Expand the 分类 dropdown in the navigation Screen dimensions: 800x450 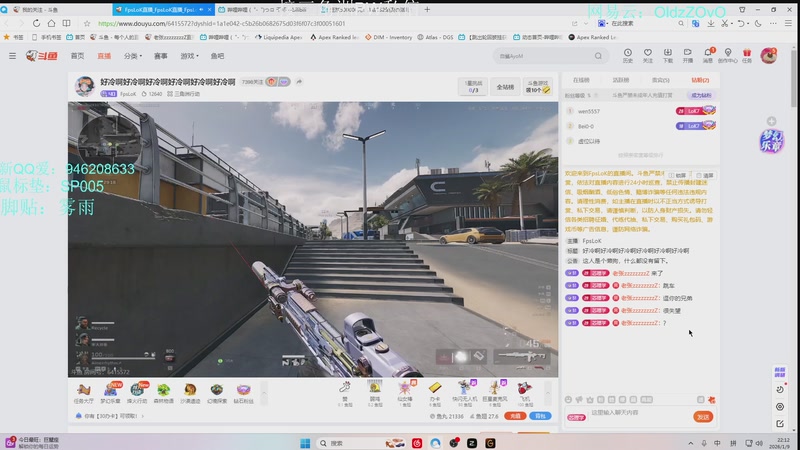point(133,56)
